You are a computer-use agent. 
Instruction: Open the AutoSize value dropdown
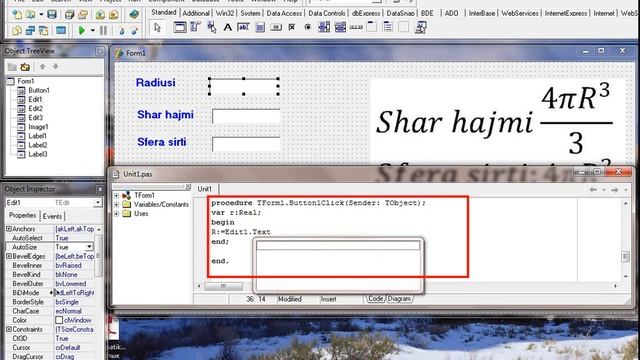(89, 247)
